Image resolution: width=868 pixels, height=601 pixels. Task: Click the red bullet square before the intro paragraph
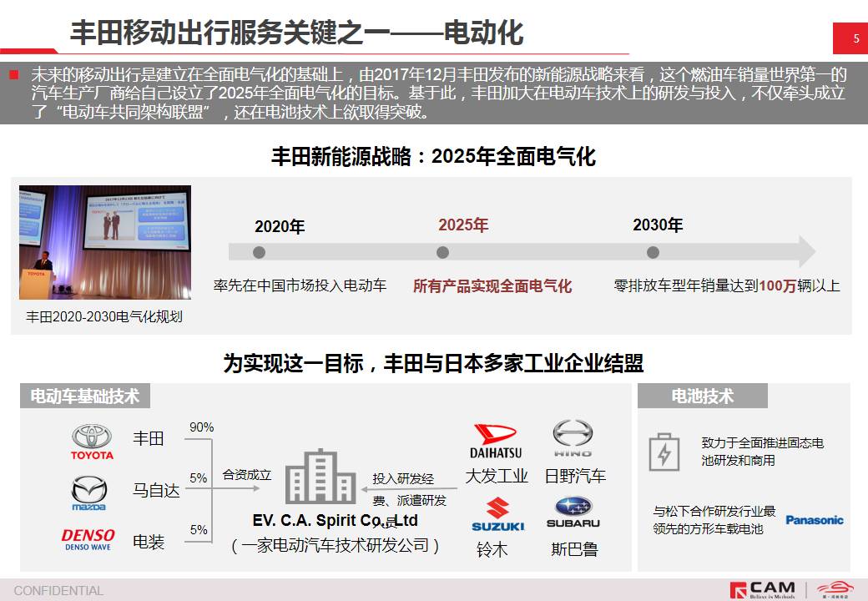coord(14,74)
